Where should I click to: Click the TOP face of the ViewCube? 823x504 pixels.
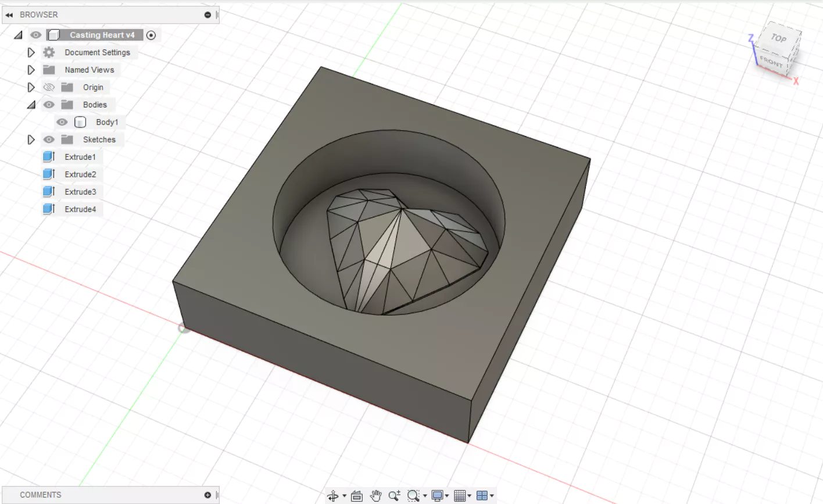click(x=779, y=38)
